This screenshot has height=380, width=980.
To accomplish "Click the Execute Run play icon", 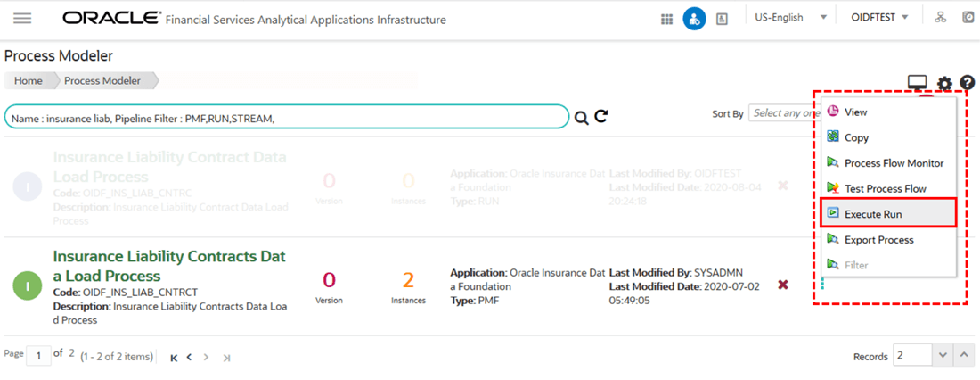I will [x=832, y=213].
